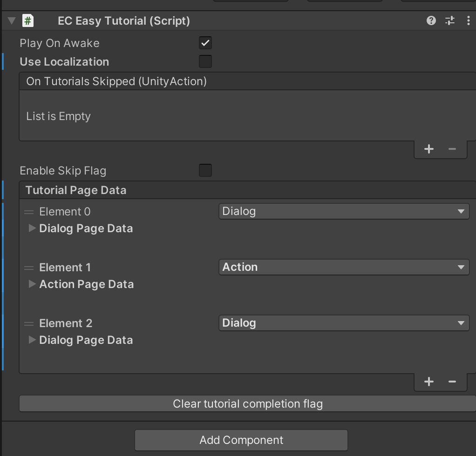
Task: Grab the Element 2 reorder handle
Action: [29, 323]
